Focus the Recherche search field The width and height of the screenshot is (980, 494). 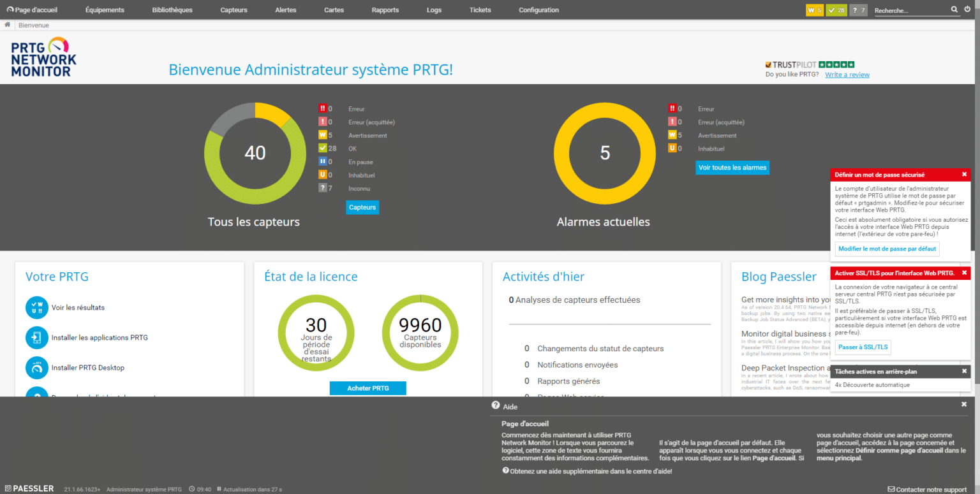coord(911,10)
